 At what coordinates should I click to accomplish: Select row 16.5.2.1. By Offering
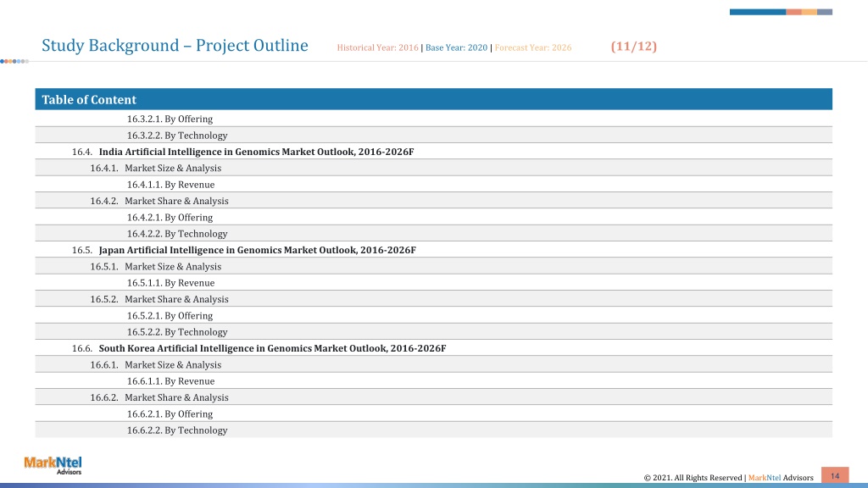[x=433, y=315]
